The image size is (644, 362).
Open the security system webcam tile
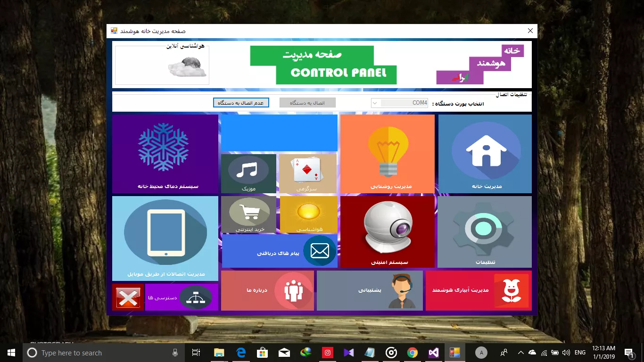coord(387,231)
